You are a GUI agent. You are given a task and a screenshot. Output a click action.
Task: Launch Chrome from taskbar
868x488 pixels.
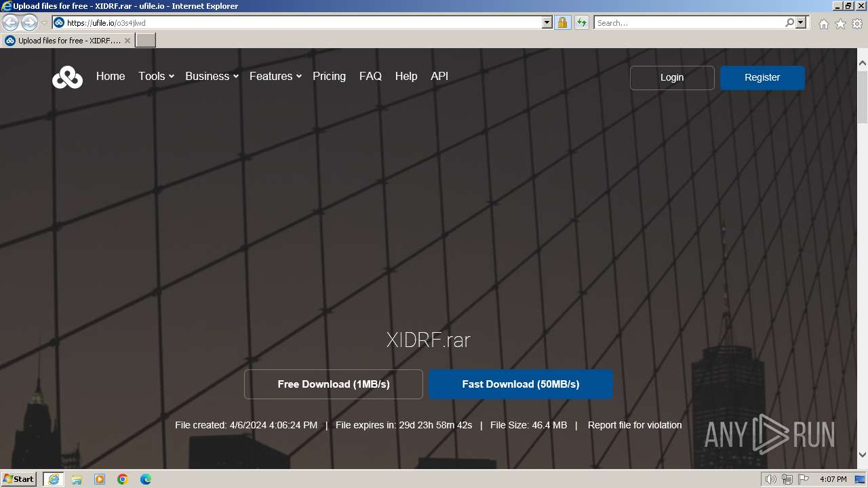[x=123, y=479]
